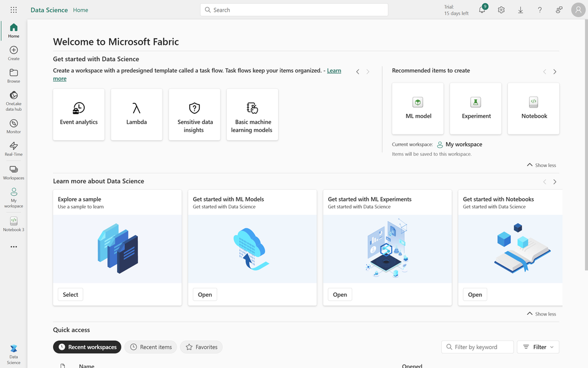The height and width of the screenshot is (368, 588).
Task: Click the Name column header
Action: (87, 366)
